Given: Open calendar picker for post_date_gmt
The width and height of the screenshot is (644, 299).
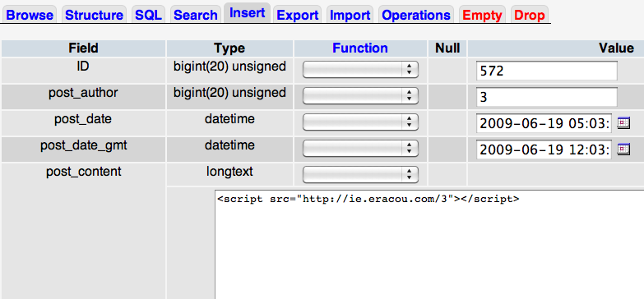Looking at the screenshot, I should [x=623, y=149].
